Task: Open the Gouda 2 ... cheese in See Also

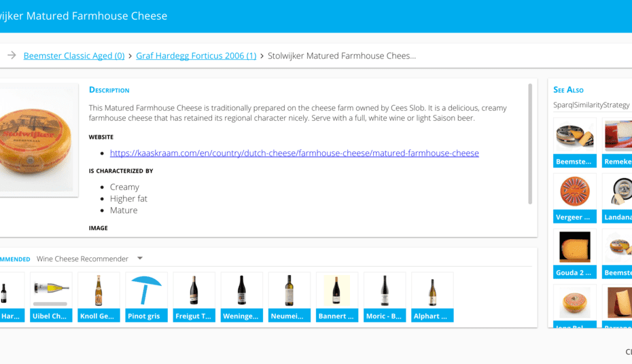Action: point(575,254)
